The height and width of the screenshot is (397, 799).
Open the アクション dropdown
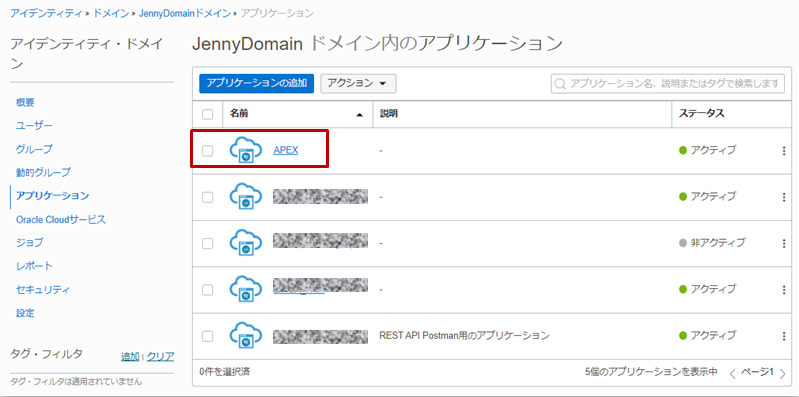tap(358, 84)
